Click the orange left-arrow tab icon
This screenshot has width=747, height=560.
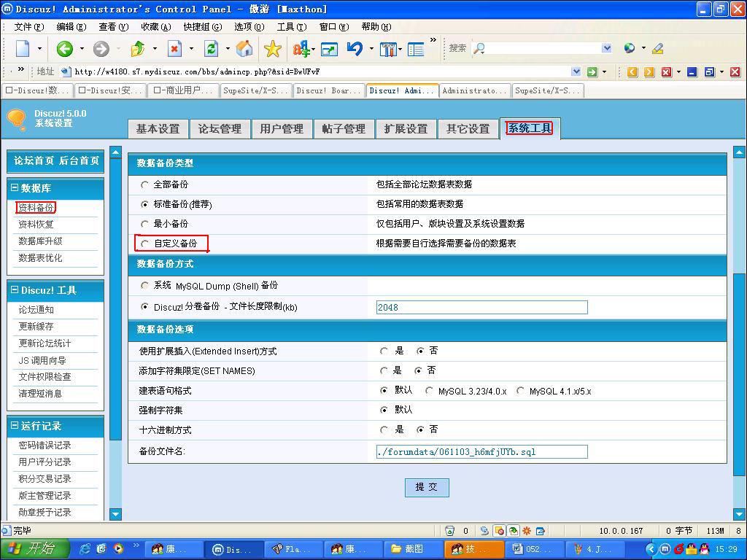pos(632,72)
